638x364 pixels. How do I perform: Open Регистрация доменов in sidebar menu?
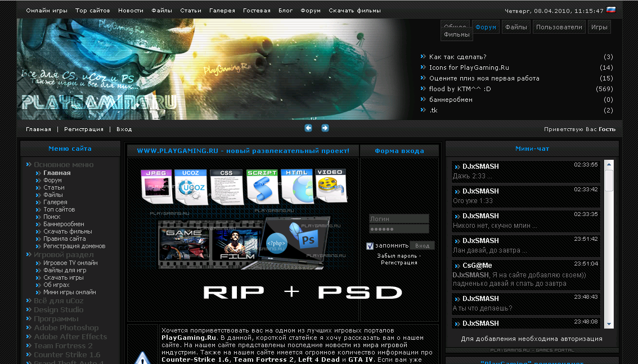tap(74, 246)
